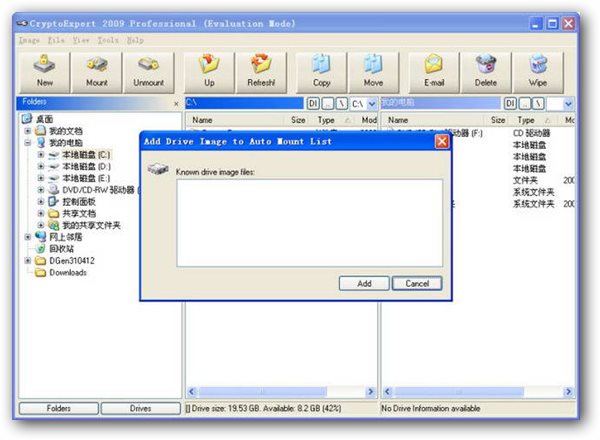Click the backslash root button in middle pane
600x440 pixels.
pos(342,104)
